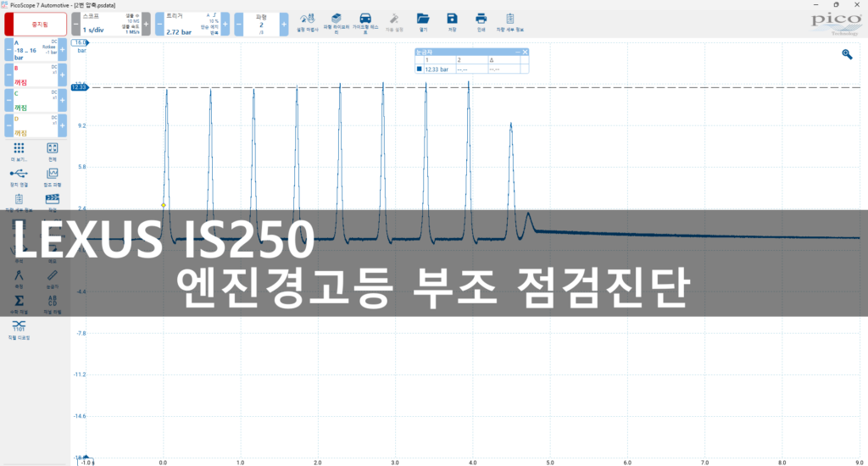Open 차량 세부 정보 clipboard icon
The height and width of the screenshot is (466, 868).
coord(509,20)
